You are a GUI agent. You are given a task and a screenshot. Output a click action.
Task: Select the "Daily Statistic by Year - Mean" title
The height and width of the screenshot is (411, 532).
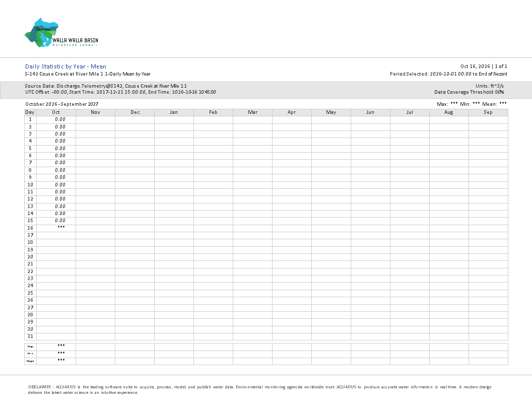[65, 66]
